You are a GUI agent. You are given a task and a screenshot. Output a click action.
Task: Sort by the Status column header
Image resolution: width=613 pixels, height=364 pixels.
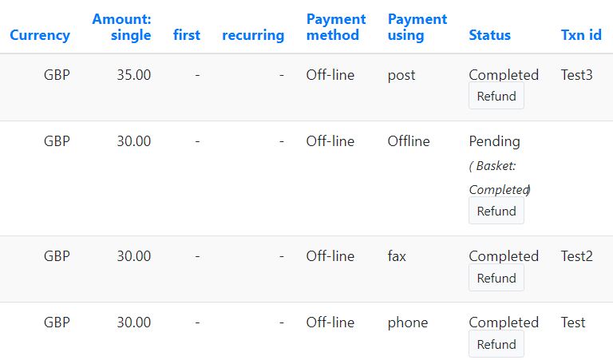[x=489, y=35]
